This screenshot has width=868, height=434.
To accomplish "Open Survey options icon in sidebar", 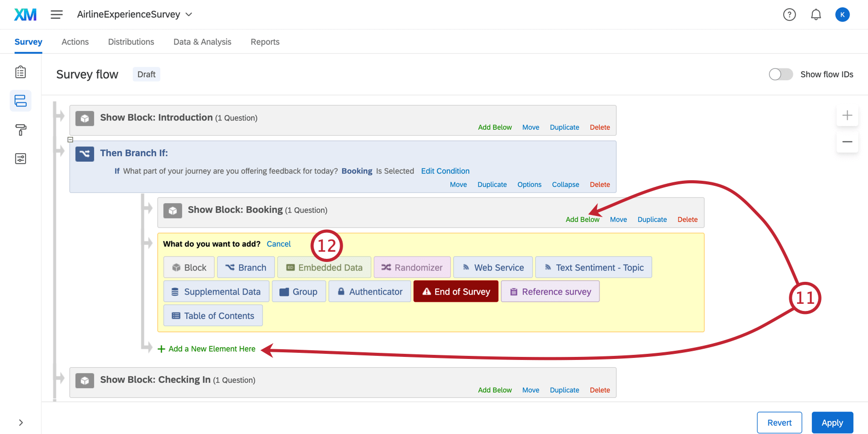I will [x=20, y=159].
